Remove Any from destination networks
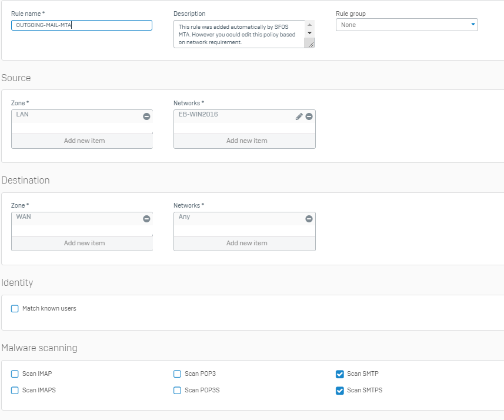 (309, 219)
